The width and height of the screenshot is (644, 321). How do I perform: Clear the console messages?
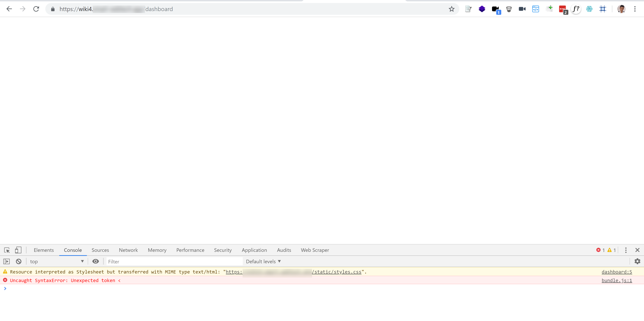[18, 261]
